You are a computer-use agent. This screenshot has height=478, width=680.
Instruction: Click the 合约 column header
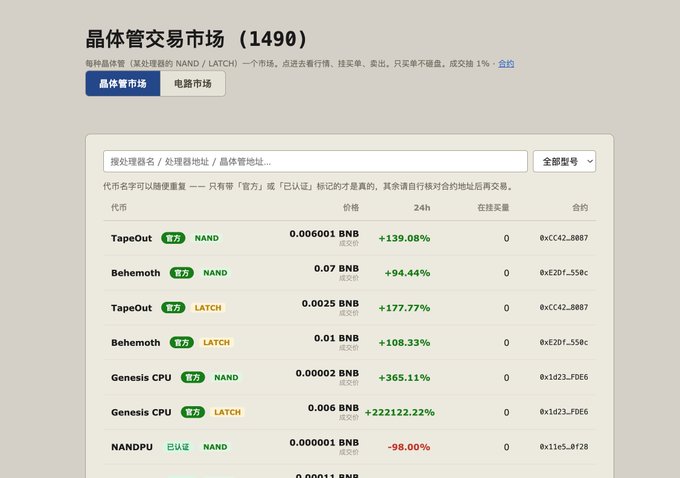(580, 207)
